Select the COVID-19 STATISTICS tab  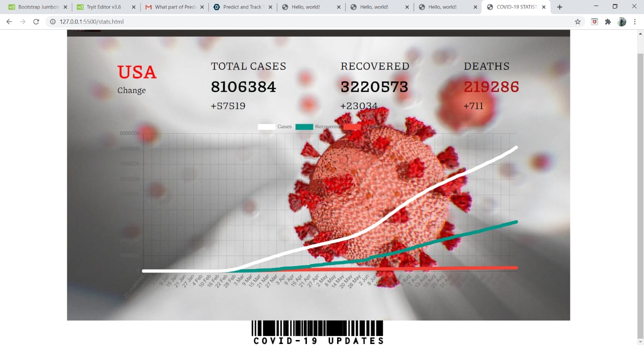(x=516, y=7)
